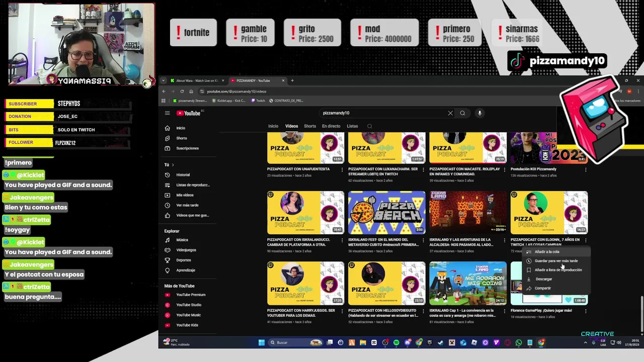The height and width of the screenshot is (362, 644).
Task: Open options menu for Postulación KOI video
Action: (585, 170)
